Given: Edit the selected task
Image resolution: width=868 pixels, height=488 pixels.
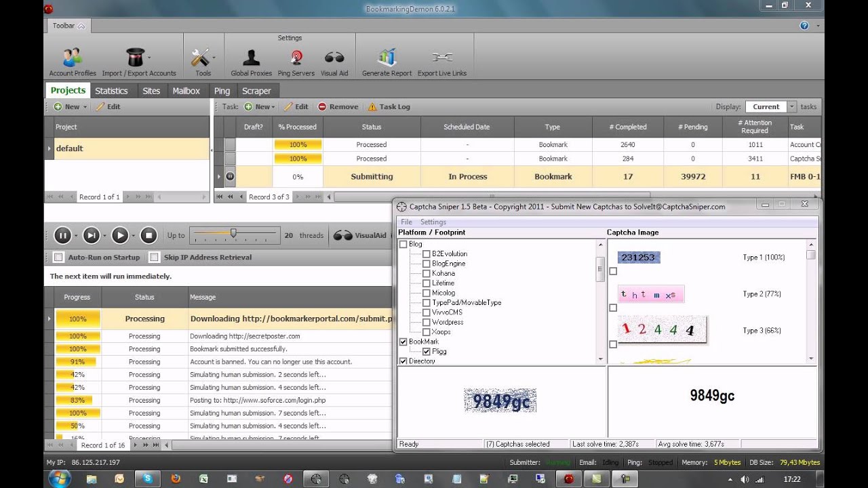Looking at the screenshot, I should [x=296, y=106].
